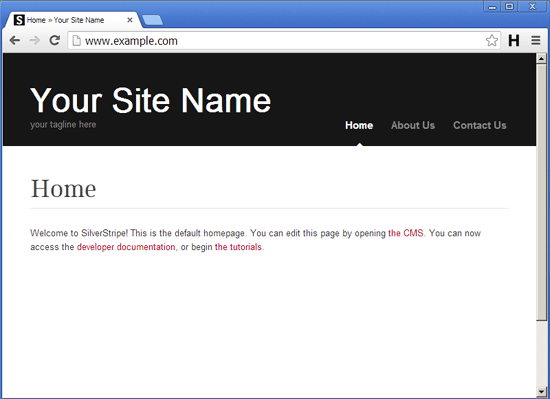Click the SilverStripe favicon on the tab
The width and height of the screenshot is (550, 399).
(x=19, y=20)
